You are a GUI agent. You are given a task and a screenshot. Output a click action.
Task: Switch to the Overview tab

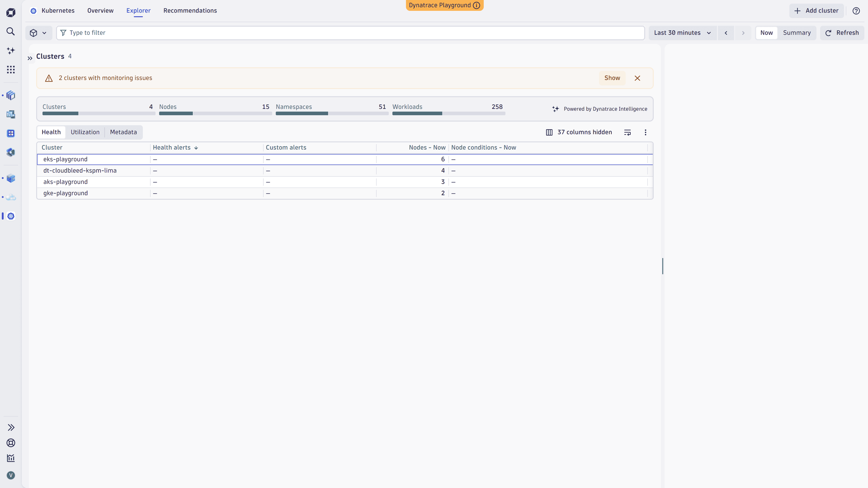tap(100, 11)
